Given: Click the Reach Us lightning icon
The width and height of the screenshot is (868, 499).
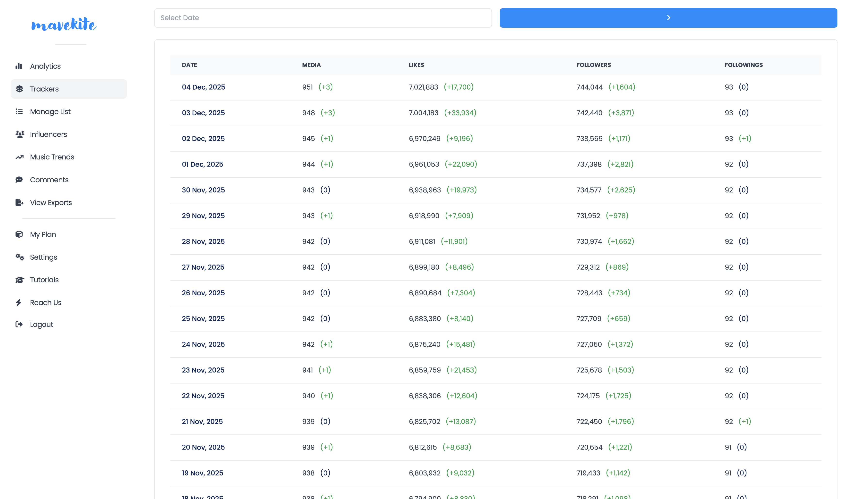Looking at the screenshot, I should 19,302.
